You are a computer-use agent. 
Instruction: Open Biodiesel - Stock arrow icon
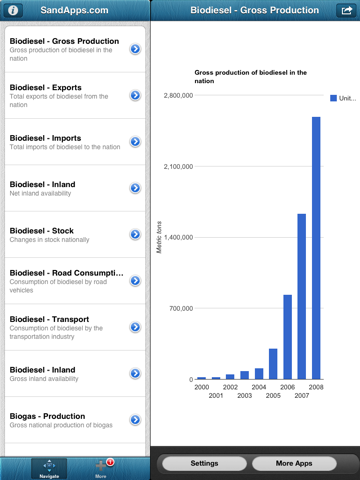135,234
